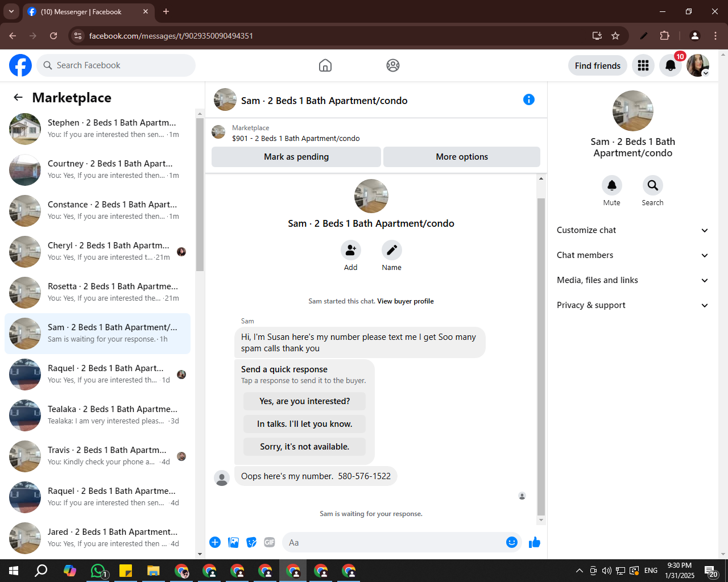Open File Explorer from the taskbar
Screen dimensions: 728x582
coord(154,570)
